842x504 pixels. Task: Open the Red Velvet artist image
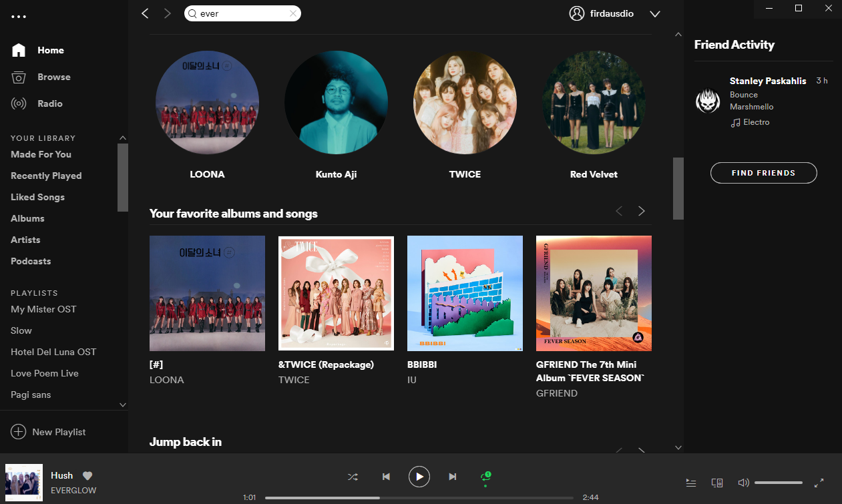pos(594,103)
